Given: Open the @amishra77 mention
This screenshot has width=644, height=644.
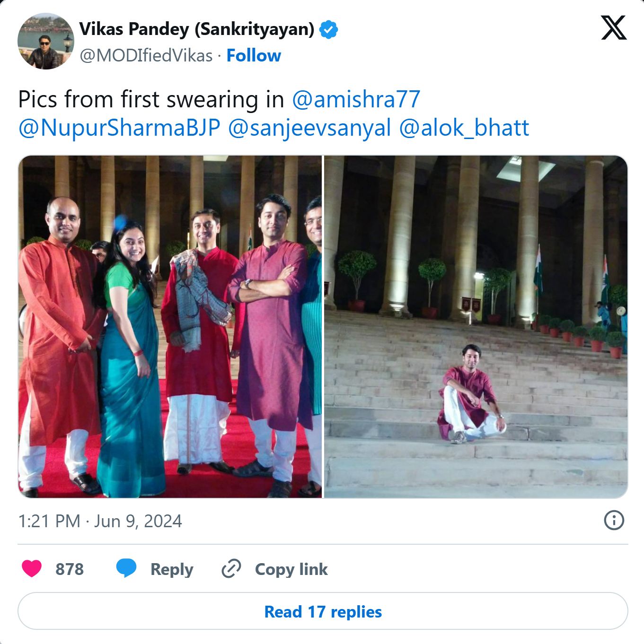Looking at the screenshot, I should point(356,99).
